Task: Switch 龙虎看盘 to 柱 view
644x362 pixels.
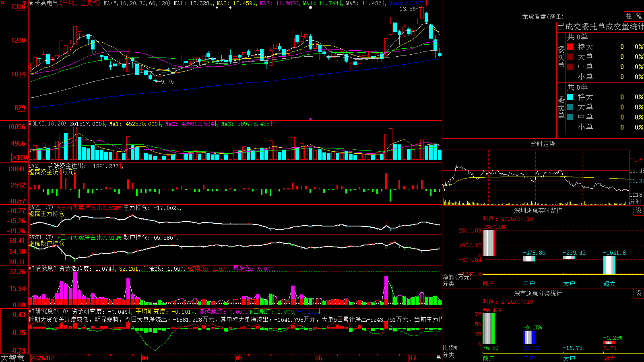Action: coord(629,16)
